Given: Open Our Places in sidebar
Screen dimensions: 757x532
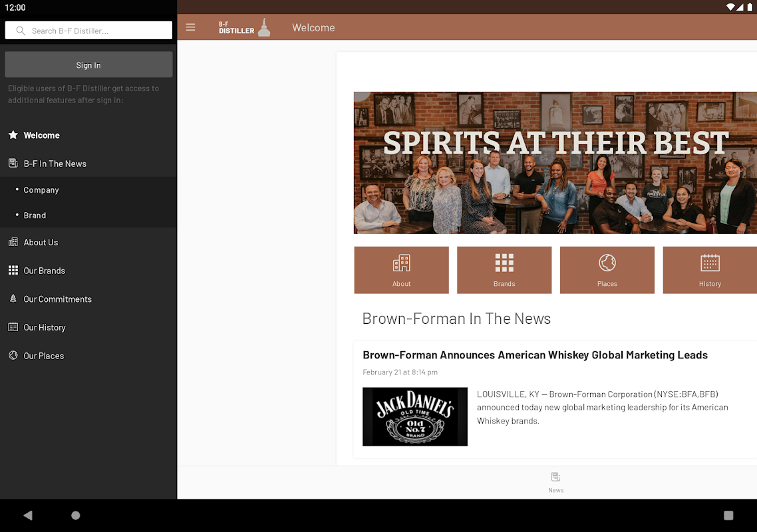Looking at the screenshot, I should [88, 356].
